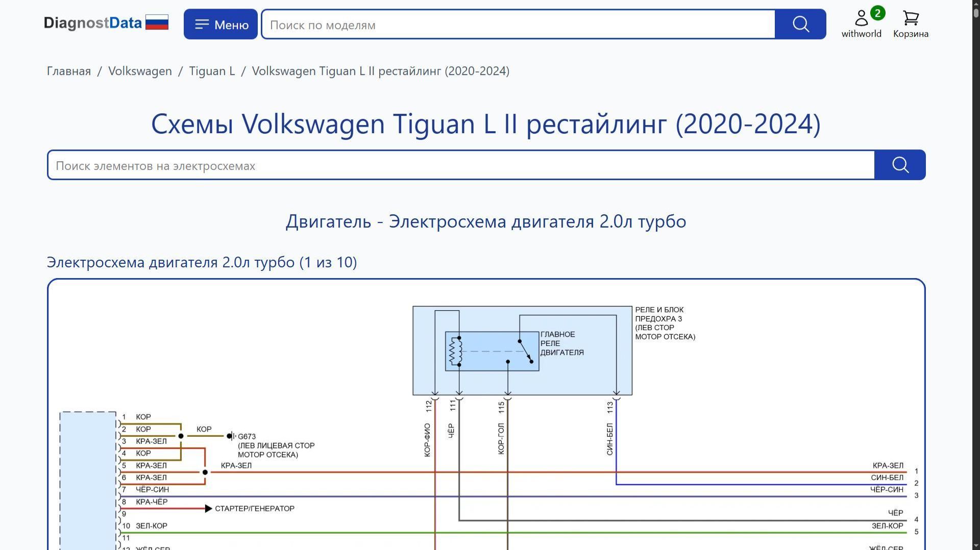Click the dashed control module box
The height and width of the screenshot is (550, 980).
click(88, 481)
